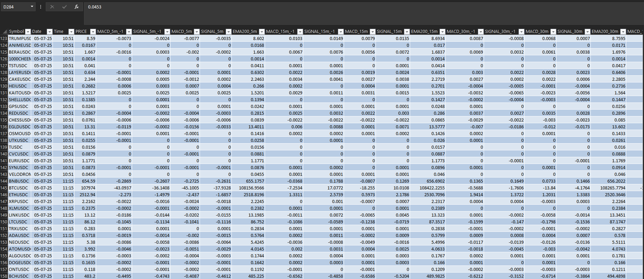
Task: Open the Name Box dropdown arrow
Action: tap(32, 7)
